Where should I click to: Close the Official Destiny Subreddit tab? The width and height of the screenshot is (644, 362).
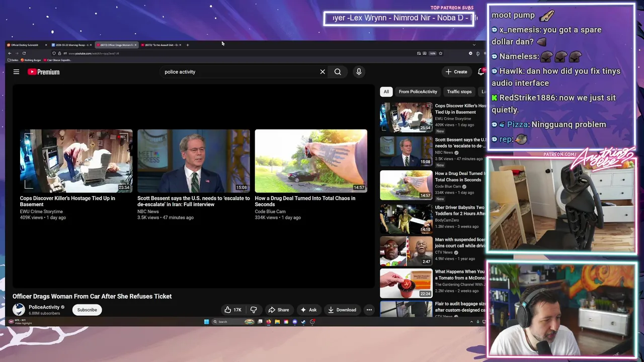click(46, 45)
